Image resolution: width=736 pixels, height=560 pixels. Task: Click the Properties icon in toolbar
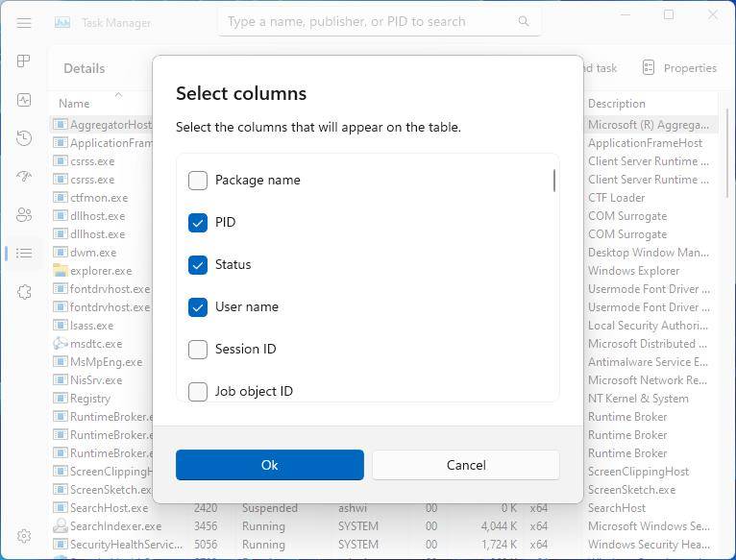pos(649,67)
